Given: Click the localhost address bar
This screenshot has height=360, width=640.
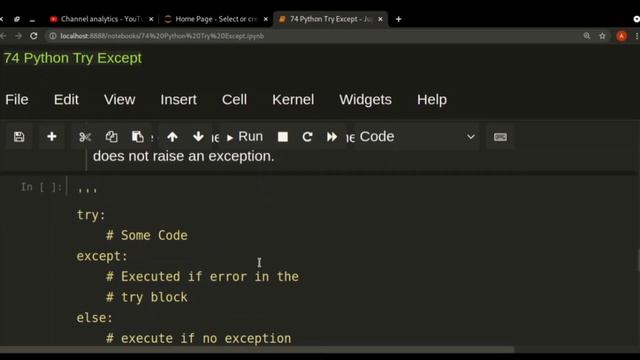Looking at the screenshot, I should coord(318,36).
